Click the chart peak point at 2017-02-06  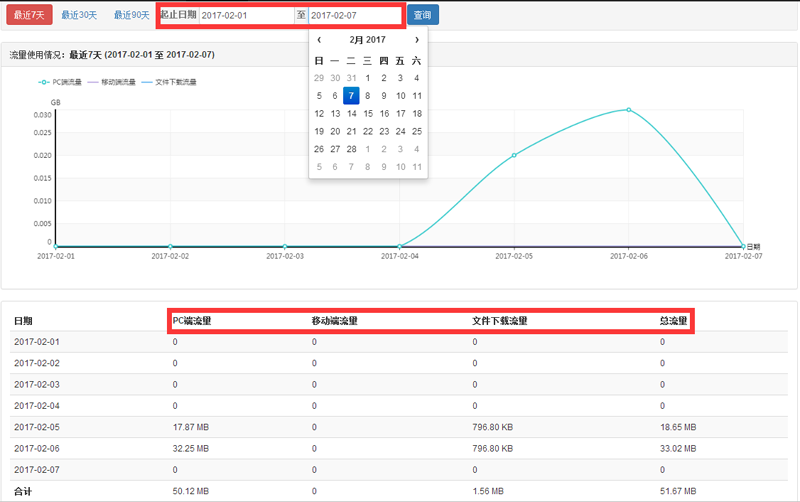pyautogui.click(x=628, y=109)
